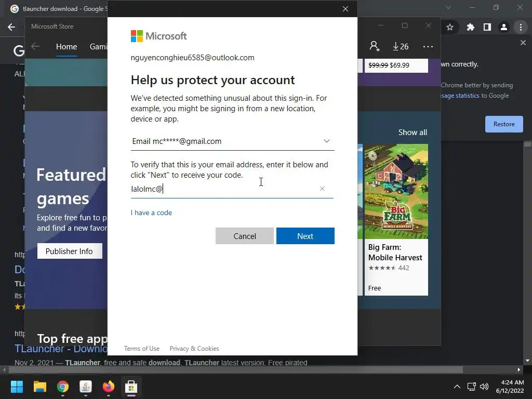The image size is (532, 399).
Task: Open Big Farm: Mobile Harvest game thumbnail
Action: (x=396, y=191)
